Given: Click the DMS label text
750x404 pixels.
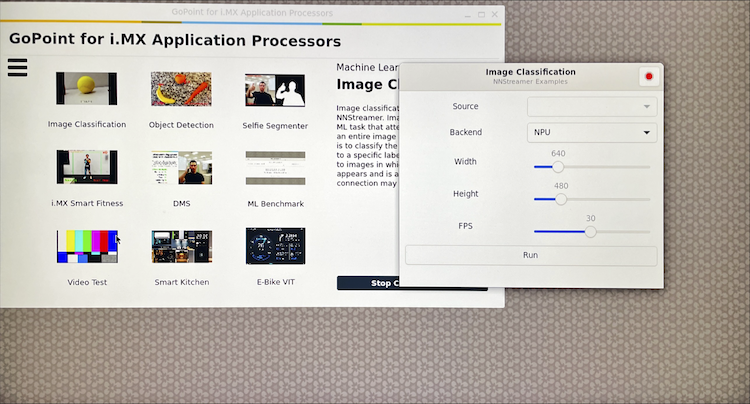Looking at the screenshot, I should click(x=182, y=204).
